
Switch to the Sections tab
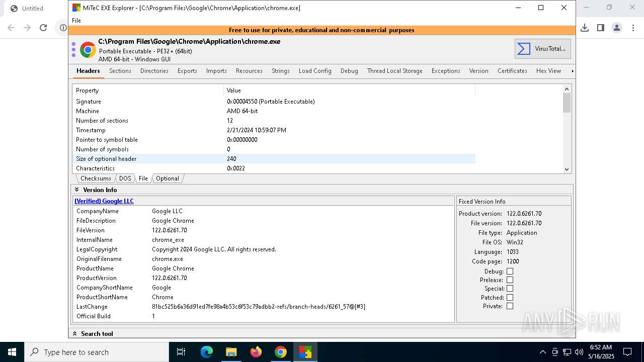coord(120,71)
